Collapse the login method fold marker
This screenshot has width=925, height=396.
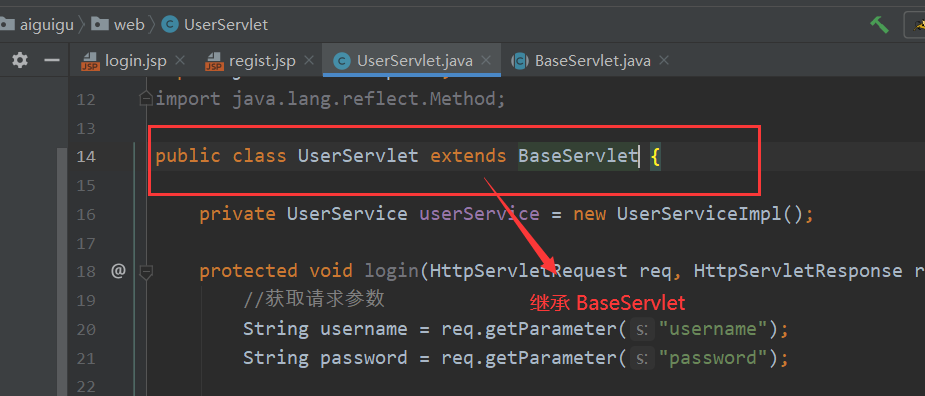pyautogui.click(x=146, y=272)
